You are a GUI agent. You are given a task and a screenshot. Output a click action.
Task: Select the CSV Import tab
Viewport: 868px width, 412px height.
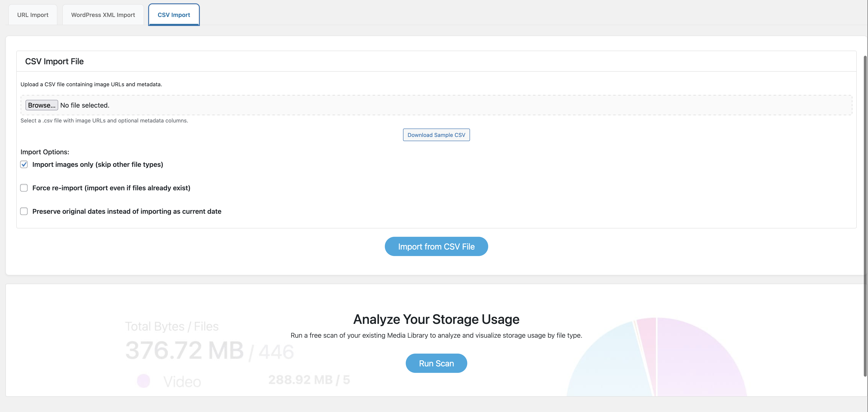pos(173,14)
